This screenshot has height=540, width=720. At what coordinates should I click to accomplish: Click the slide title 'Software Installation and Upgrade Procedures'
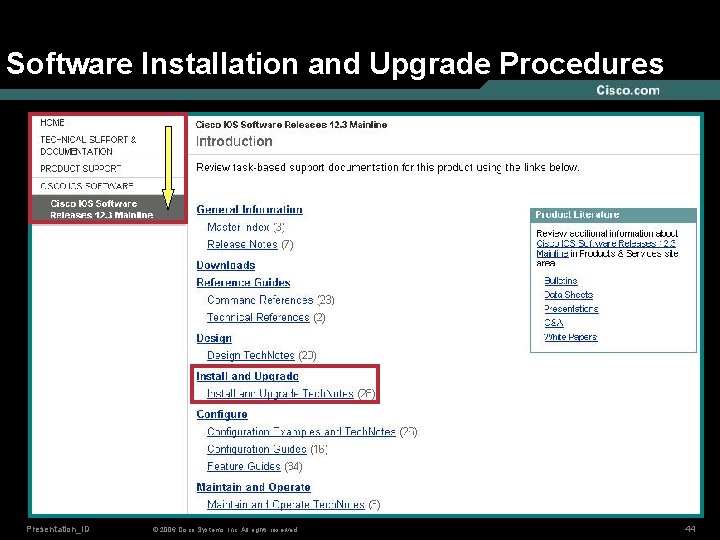(x=335, y=63)
